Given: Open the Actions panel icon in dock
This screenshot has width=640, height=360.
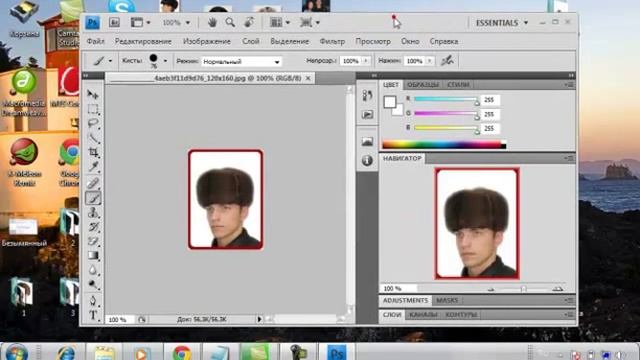Looking at the screenshot, I should (367, 115).
